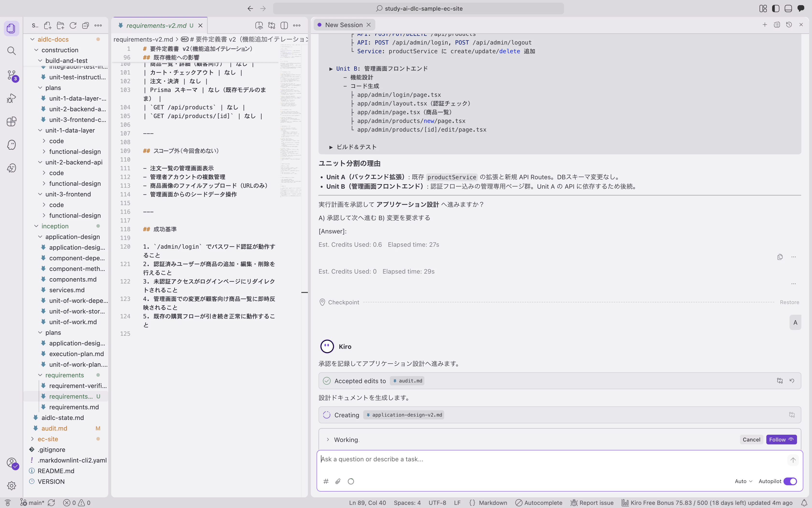Open execution-plan.md file
The image size is (812, 508).
[x=66, y=354]
